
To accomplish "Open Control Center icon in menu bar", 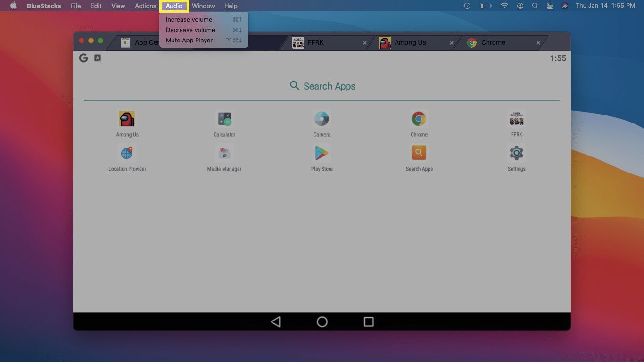I will (550, 6).
